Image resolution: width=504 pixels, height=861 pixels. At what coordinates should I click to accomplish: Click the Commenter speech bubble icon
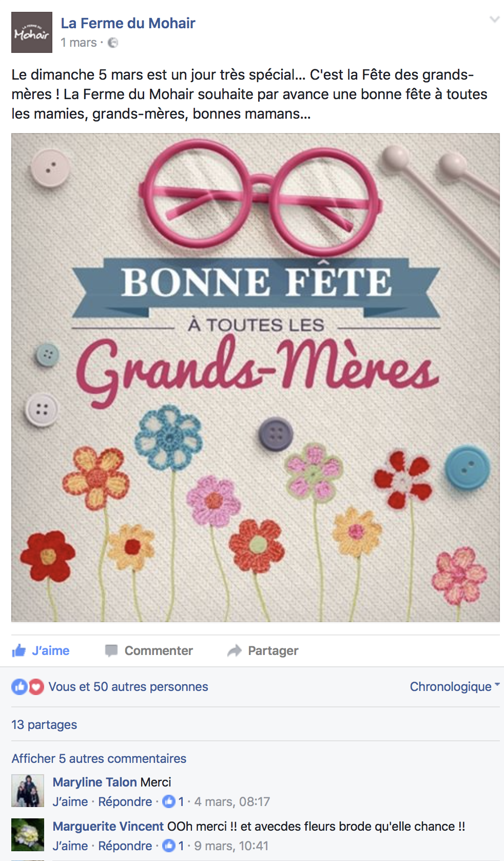click(x=111, y=651)
